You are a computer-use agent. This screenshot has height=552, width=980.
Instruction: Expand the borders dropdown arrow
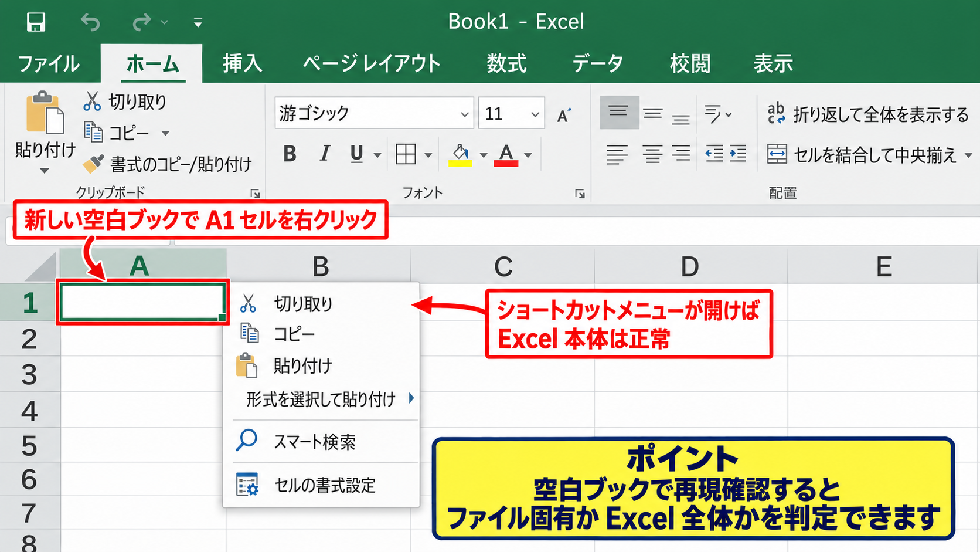pyautogui.click(x=428, y=155)
